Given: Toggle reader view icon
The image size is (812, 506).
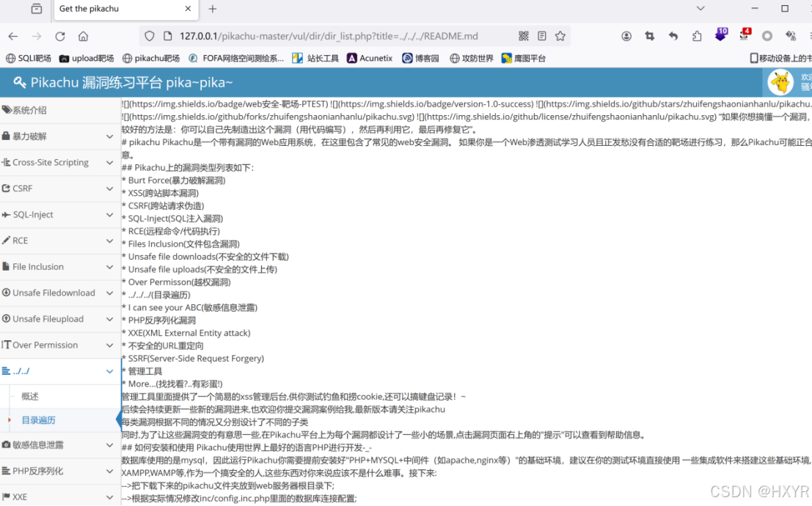Looking at the screenshot, I should pyautogui.click(x=541, y=36).
